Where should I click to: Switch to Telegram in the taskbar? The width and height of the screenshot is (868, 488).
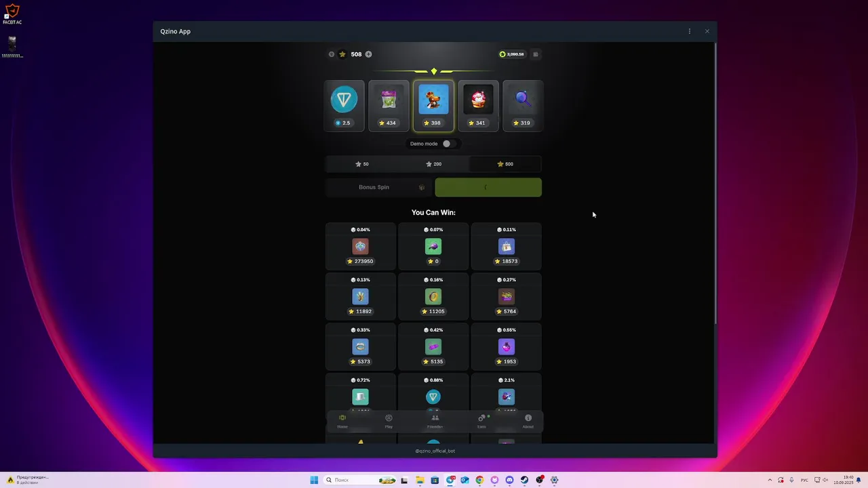[450, 480]
